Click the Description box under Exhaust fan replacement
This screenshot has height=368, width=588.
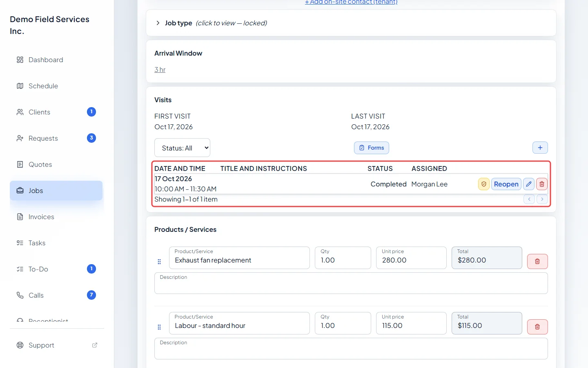351,283
